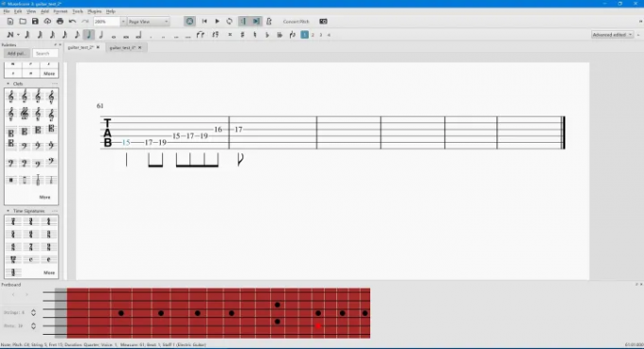Choose 2/4 in Time Signatures palette

(13, 222)
